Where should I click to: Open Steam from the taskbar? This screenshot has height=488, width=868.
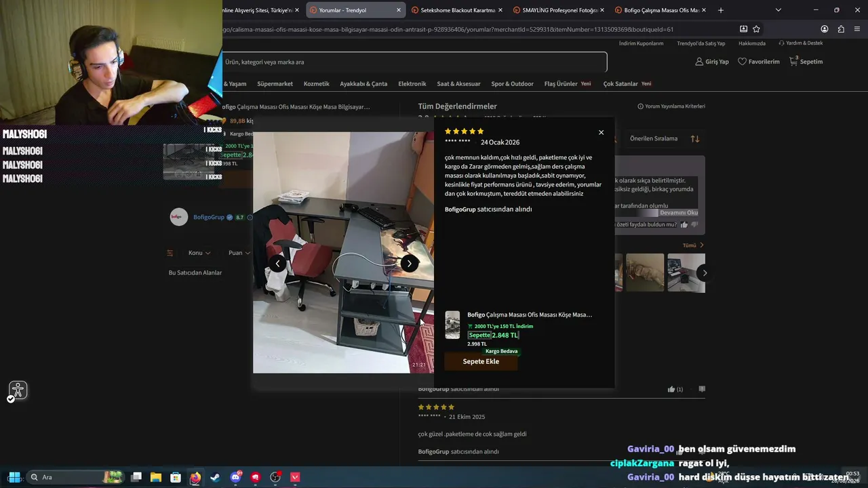point(215,477)
